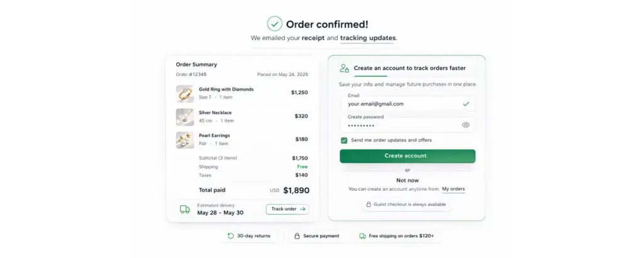Image resolution: width=644 pixels, height=258 pixels.
Task: Click the free shipping truck icon
Action: click(362, 236)
